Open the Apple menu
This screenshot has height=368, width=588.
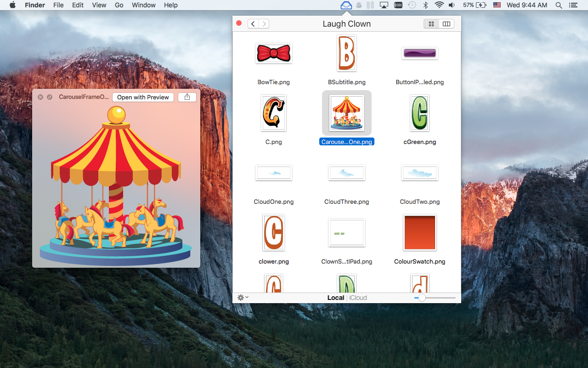(12, 5)
